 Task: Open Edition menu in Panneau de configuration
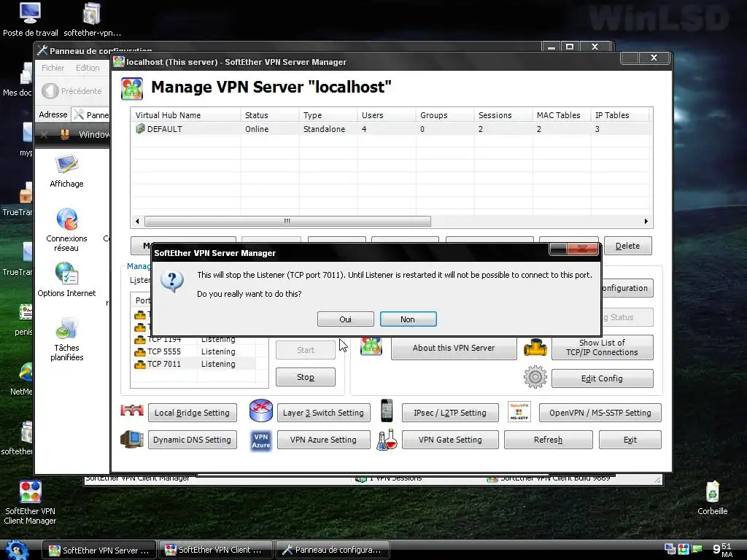(88, 68)
